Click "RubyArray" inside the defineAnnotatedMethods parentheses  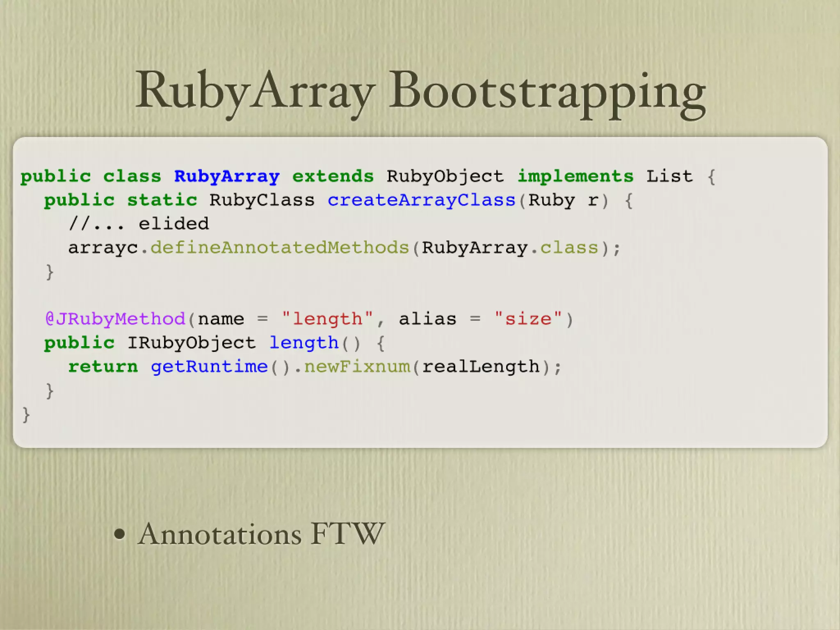(x=475, y=249)
